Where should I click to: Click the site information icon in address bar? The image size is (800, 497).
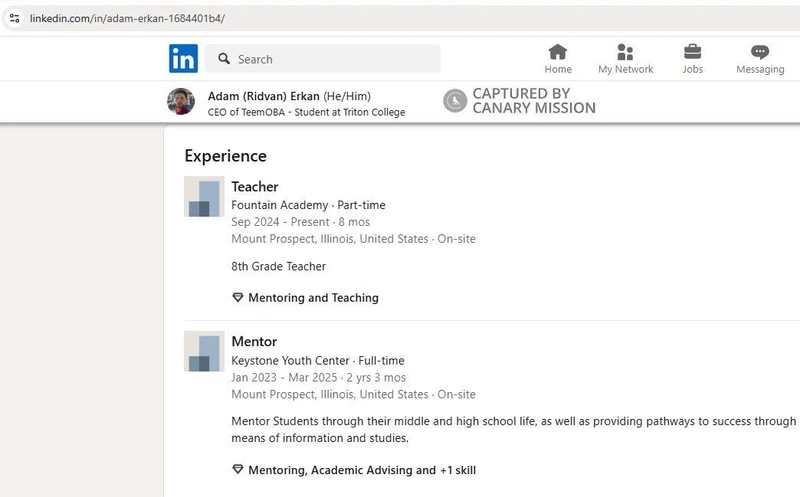point(14,18)
